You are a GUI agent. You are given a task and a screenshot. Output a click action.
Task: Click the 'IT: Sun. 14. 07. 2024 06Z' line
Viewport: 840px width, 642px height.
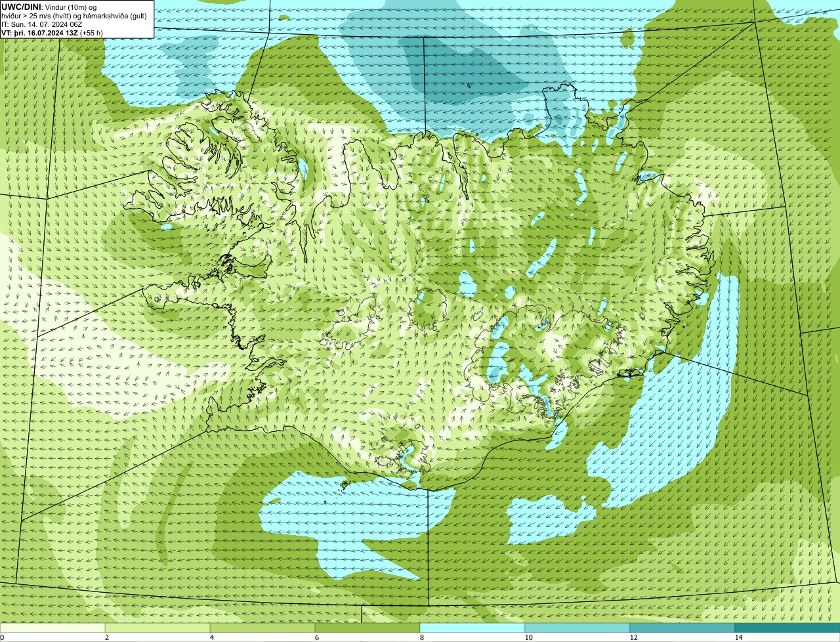point(42,24)
